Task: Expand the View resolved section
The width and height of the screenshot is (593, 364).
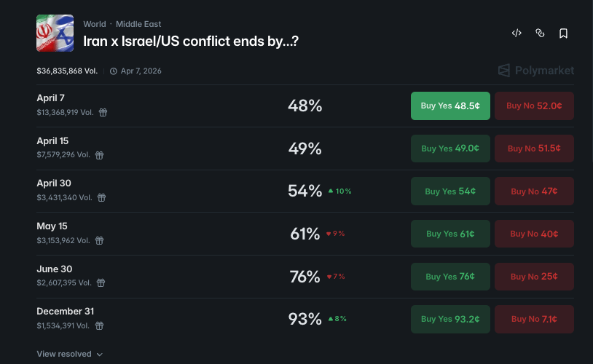Action: 70,354
